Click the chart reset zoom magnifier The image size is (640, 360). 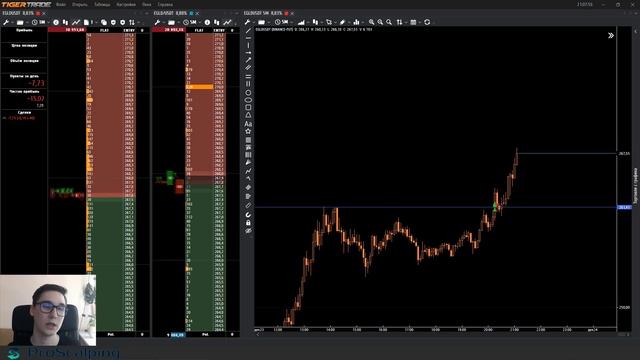(389, 22)
